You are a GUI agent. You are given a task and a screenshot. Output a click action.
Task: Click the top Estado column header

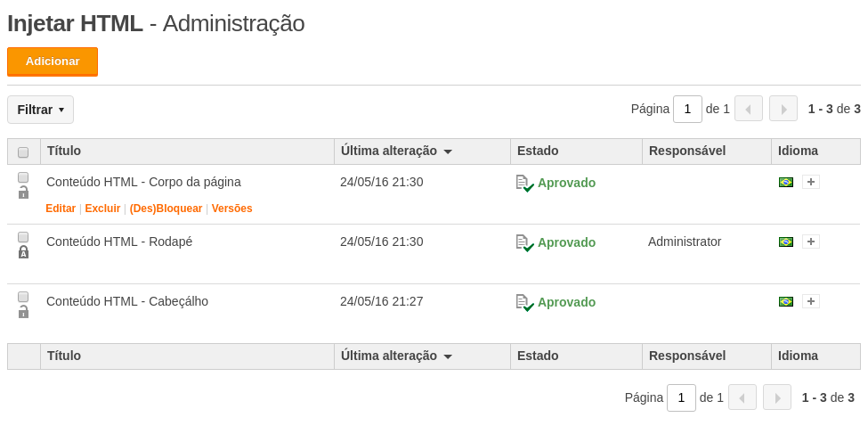(x=538, y=151)
